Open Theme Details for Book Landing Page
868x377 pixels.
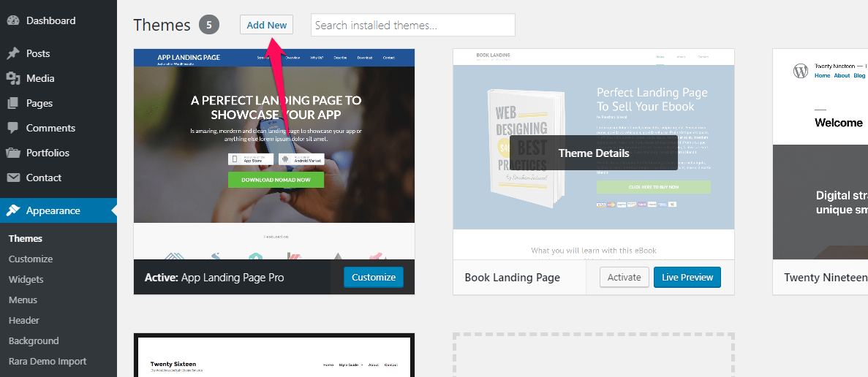click(594, 153)
